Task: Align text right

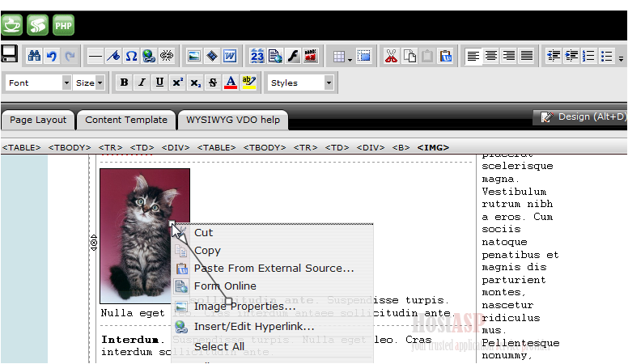Action: point(509,56)
